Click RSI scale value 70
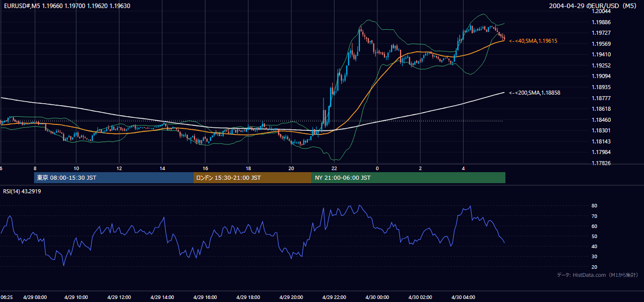Screen dimensions: 644x302 coord(595,216)
